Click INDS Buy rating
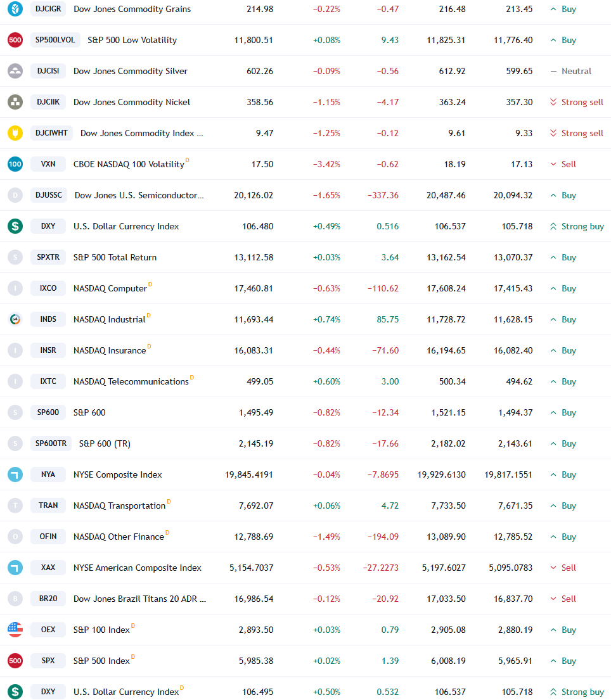Viewport: 611px width, 700px height. pyautogui.click(x=563, y=319)
